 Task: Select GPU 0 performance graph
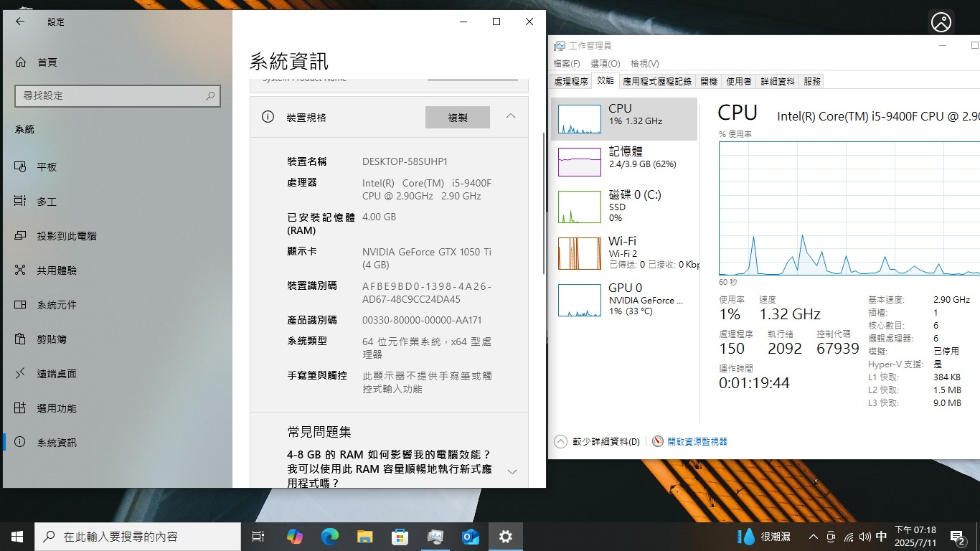(x=626, y=299)
